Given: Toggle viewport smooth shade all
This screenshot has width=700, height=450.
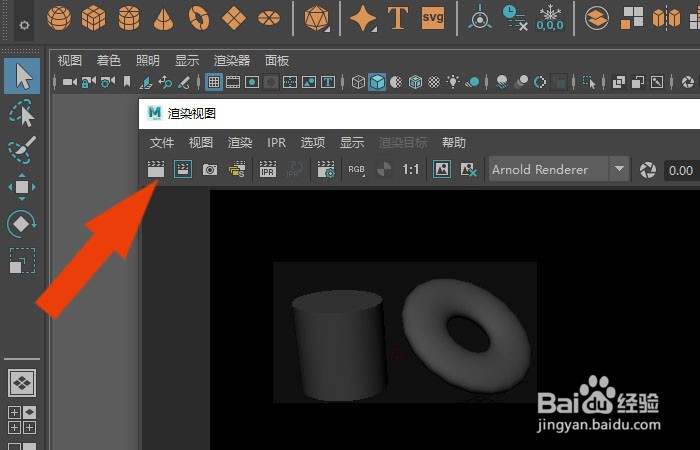Looking at the screenshot, I should (377, 82).
